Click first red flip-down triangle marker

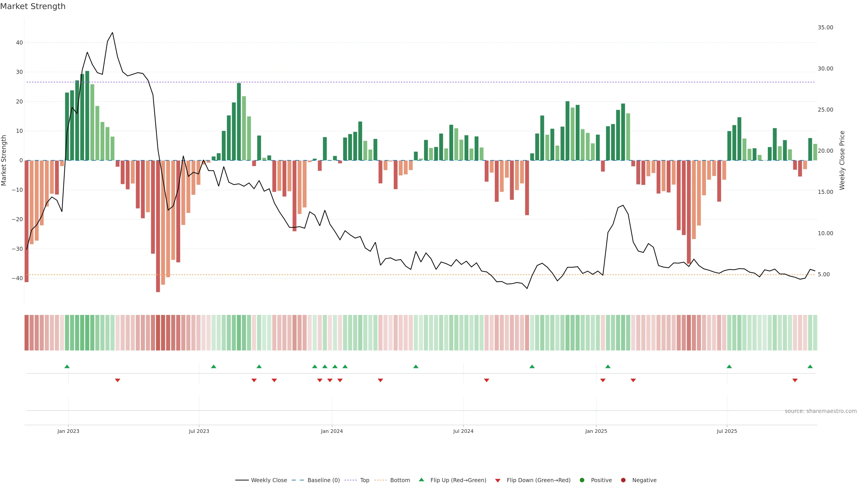[x=117, y=380]
